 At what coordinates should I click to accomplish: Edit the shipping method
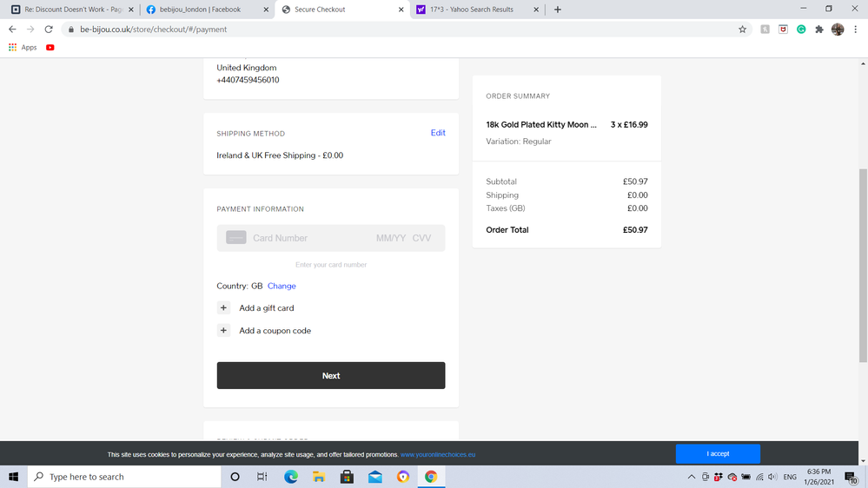[438, 133]
